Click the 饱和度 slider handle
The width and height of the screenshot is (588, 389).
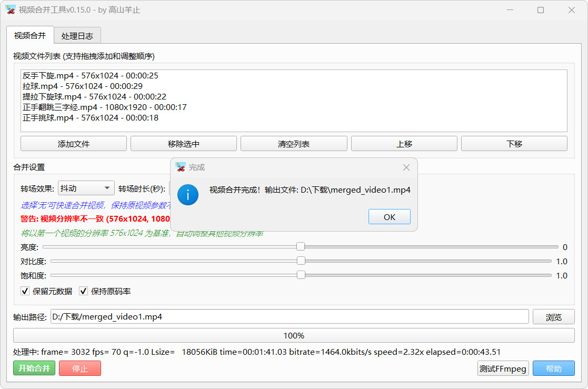(x=301, y=275)
